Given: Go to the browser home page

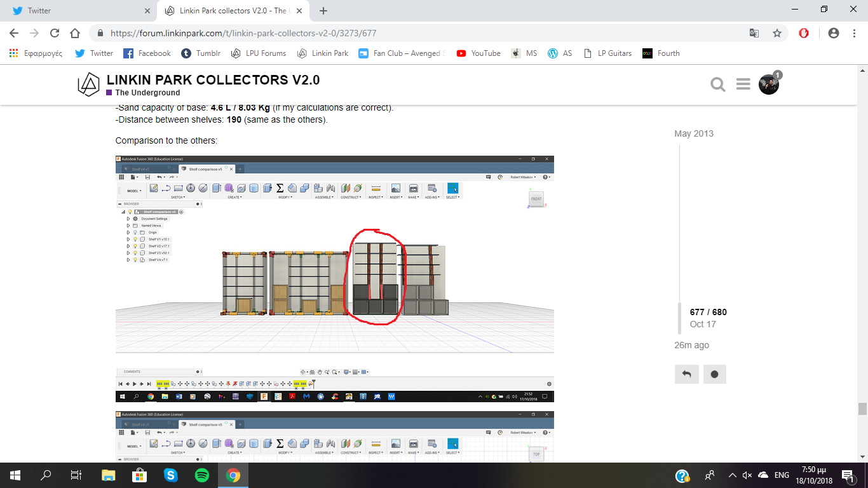Looking at the screenshot, I should click(75, 33).
